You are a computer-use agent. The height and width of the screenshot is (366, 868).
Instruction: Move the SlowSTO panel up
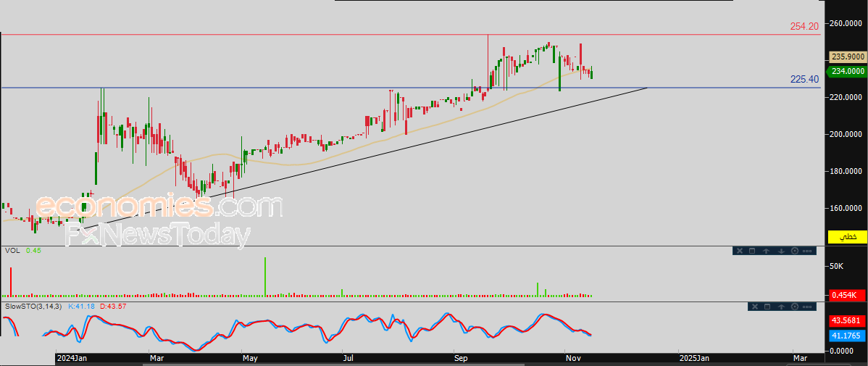(x=781, y=307)
